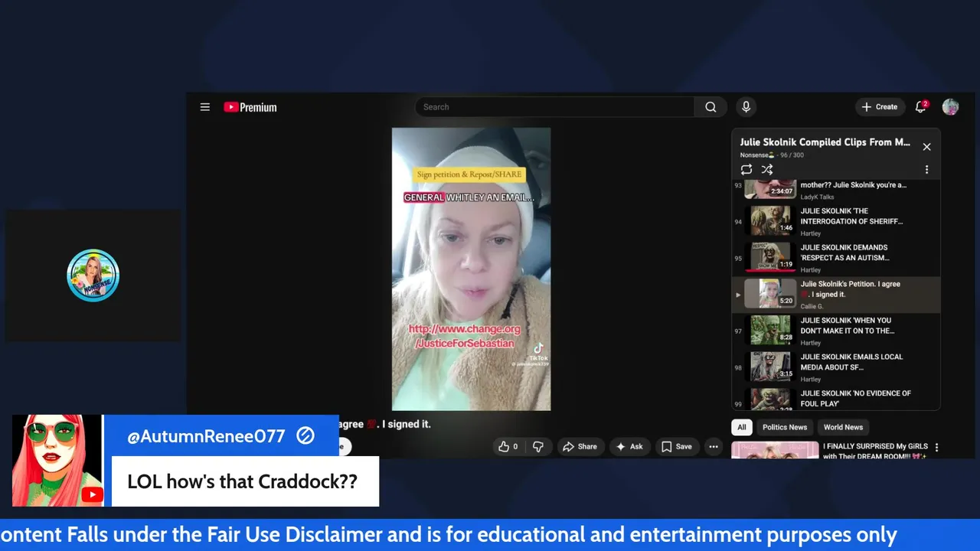The width and height of the screenshot is (980, 551).
Task: Click 'Julie Skolnik Compiled Clips' playlist title
Action: click(825, 142)
